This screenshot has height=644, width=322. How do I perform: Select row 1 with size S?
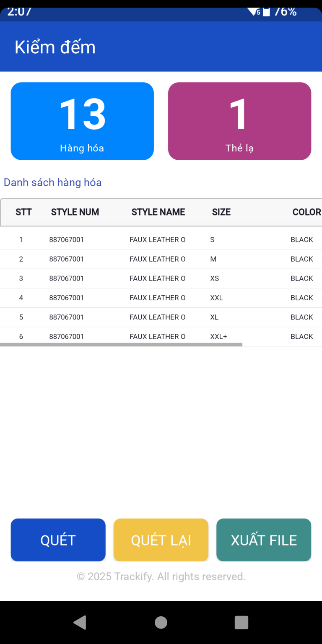coord(161,240)
